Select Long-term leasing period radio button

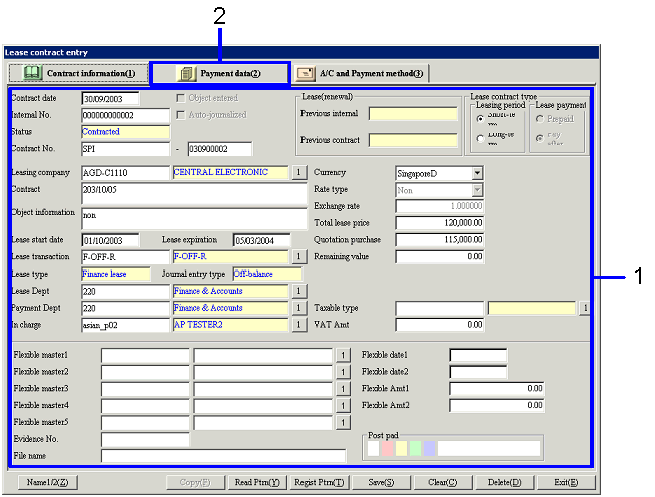click(480, 139)
